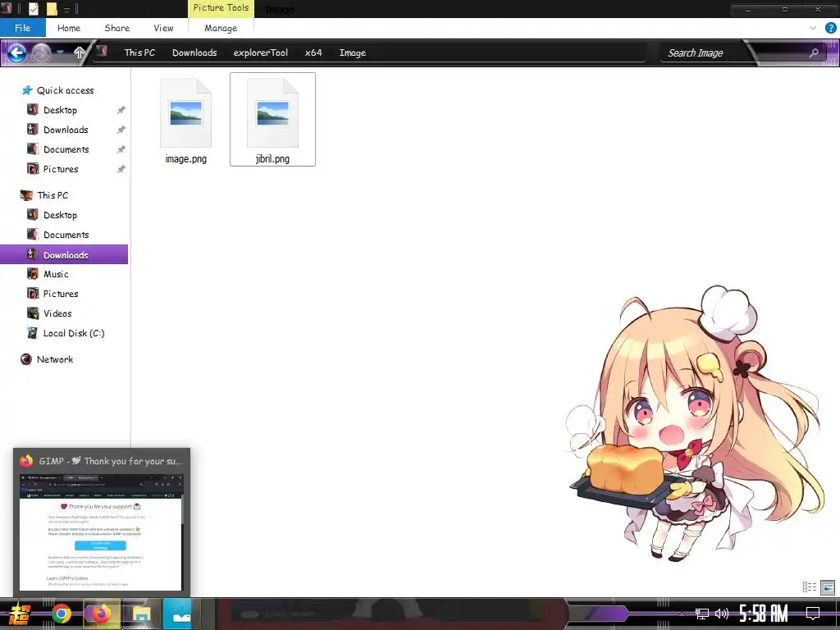Switch to the View ribbon tab
This screenshot has height=630, width=840.
coord(163,28)
